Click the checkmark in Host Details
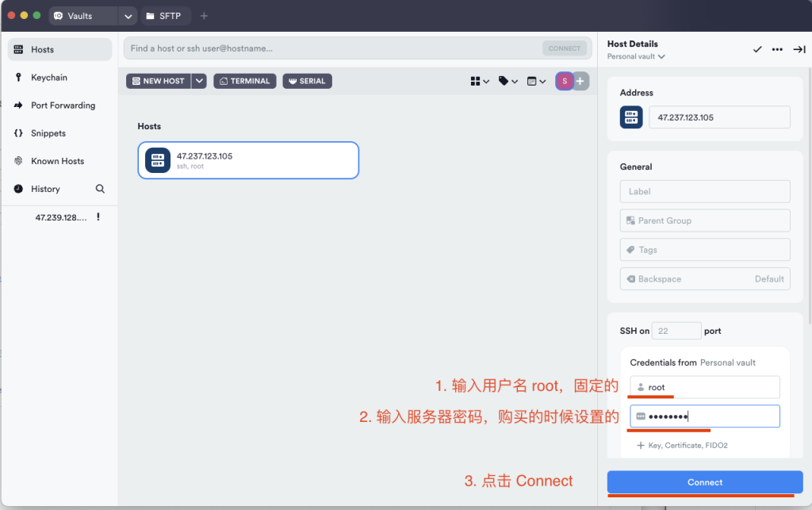 (757, 50)
